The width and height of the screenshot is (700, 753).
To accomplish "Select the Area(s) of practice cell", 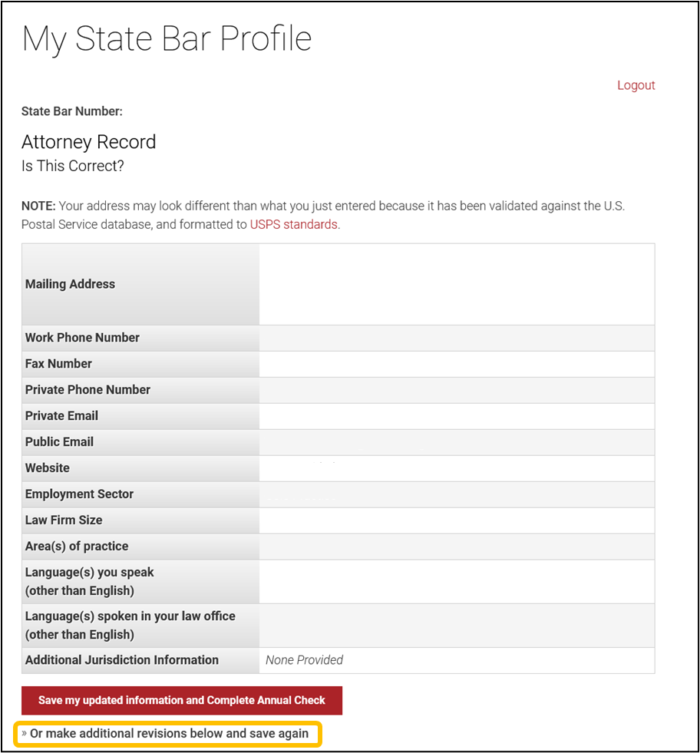I will [456, 547].
